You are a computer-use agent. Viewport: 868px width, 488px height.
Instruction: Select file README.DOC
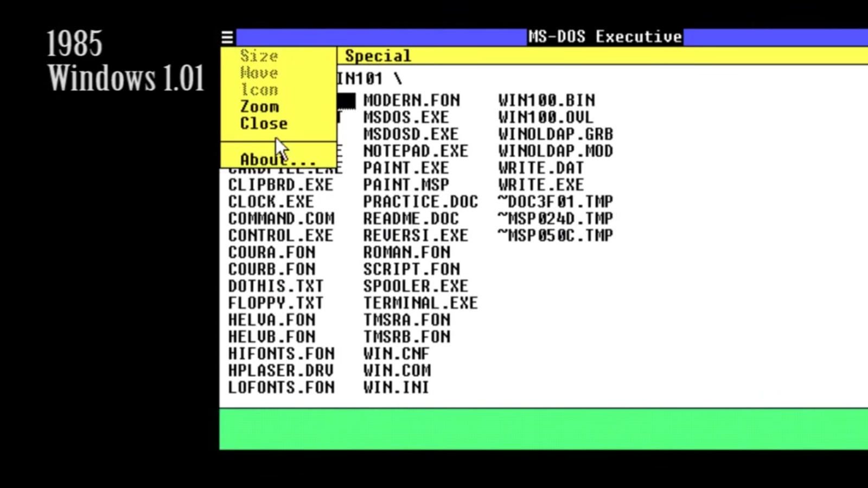411,219
